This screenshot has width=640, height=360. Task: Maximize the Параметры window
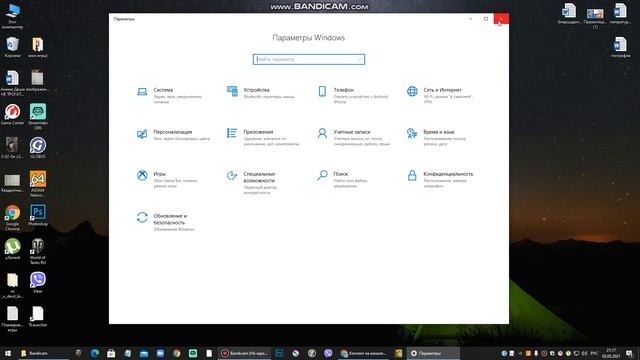tap(486, 19)
